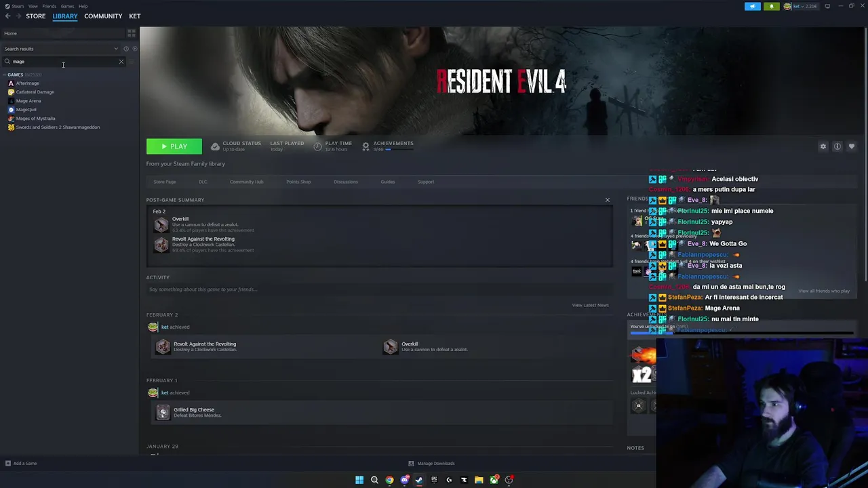Select Mage Arena in the game list

point(28,101)
